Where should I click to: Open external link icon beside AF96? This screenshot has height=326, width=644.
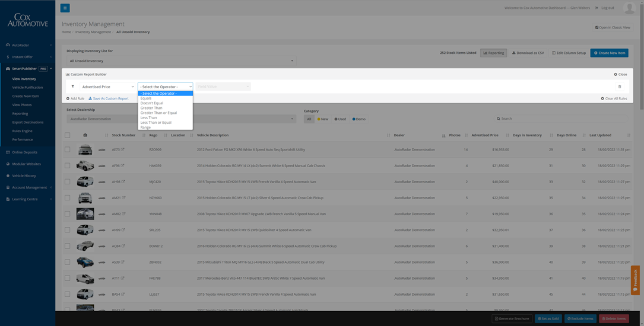[x=123, y=165]
